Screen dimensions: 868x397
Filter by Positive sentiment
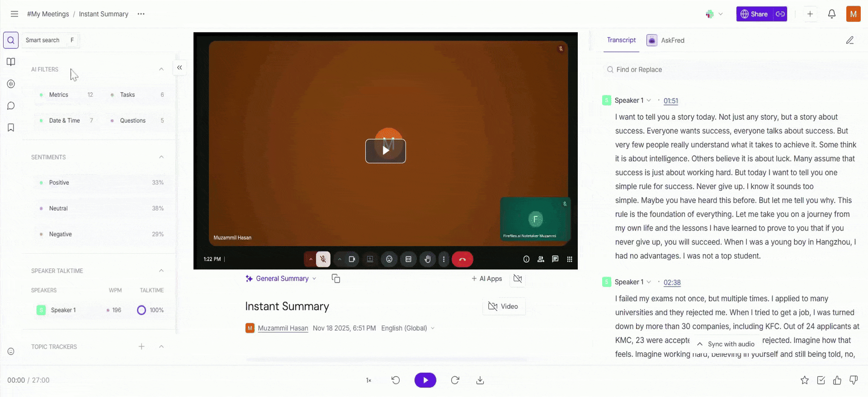coord(101,183)
